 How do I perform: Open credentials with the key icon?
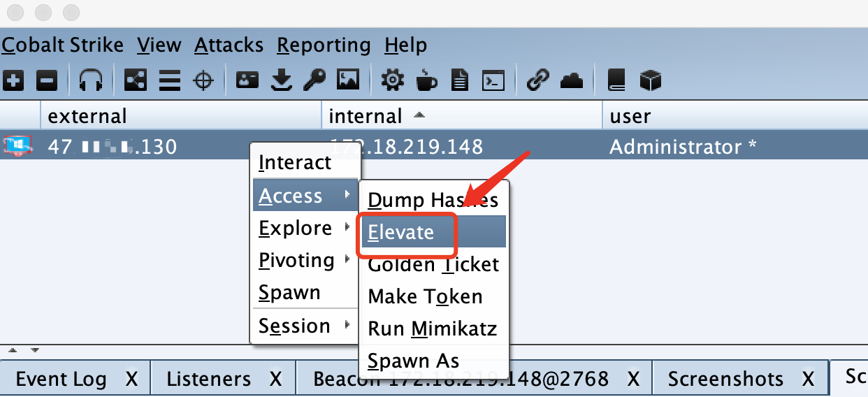coord(314,80)
